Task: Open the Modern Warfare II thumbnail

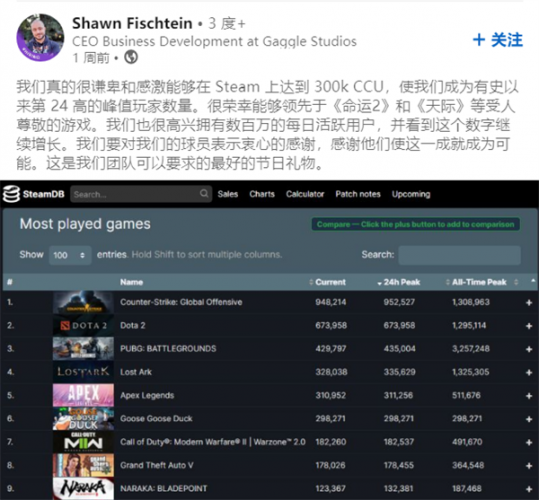Action: (x=83, y=442)
